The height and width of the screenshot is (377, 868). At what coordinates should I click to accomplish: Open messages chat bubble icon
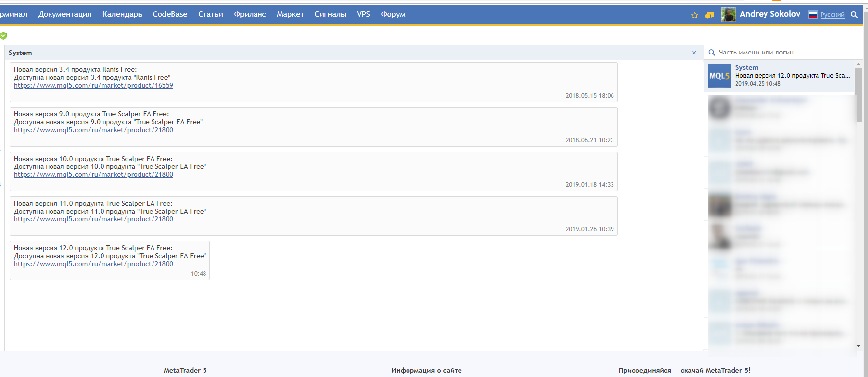(710, 15)
